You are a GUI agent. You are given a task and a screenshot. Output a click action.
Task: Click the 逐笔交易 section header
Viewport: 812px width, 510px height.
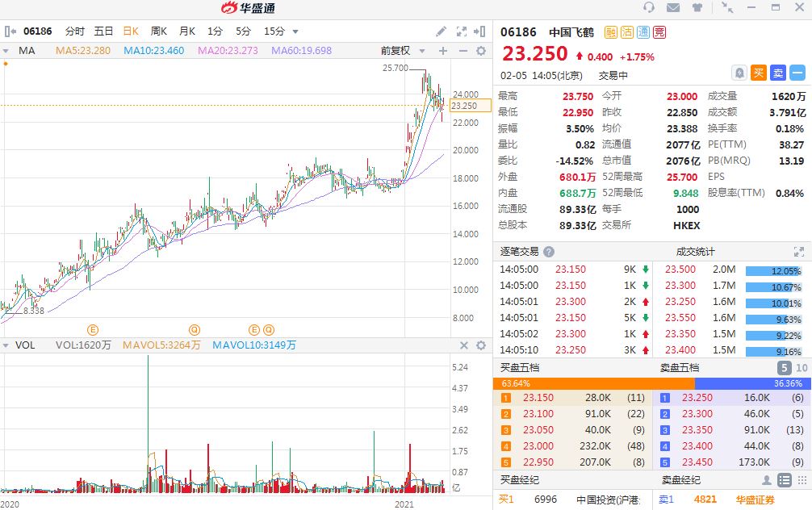[x=519, y=252]
